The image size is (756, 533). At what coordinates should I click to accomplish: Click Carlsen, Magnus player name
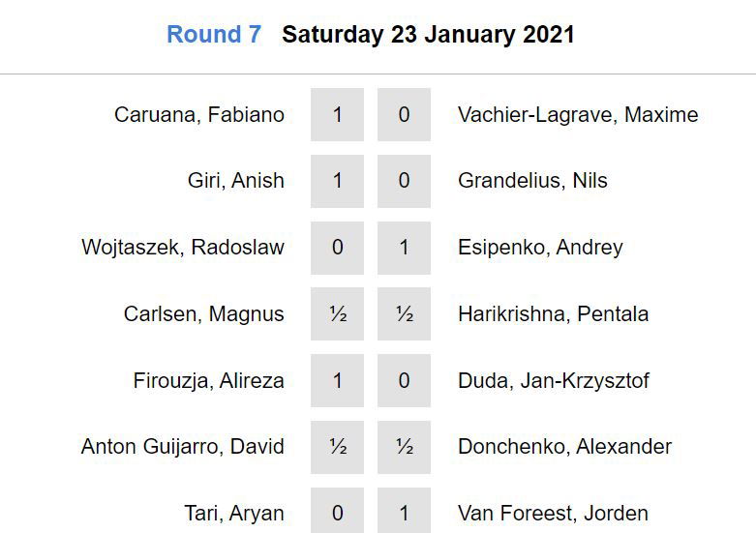click(x=204, y=314)
